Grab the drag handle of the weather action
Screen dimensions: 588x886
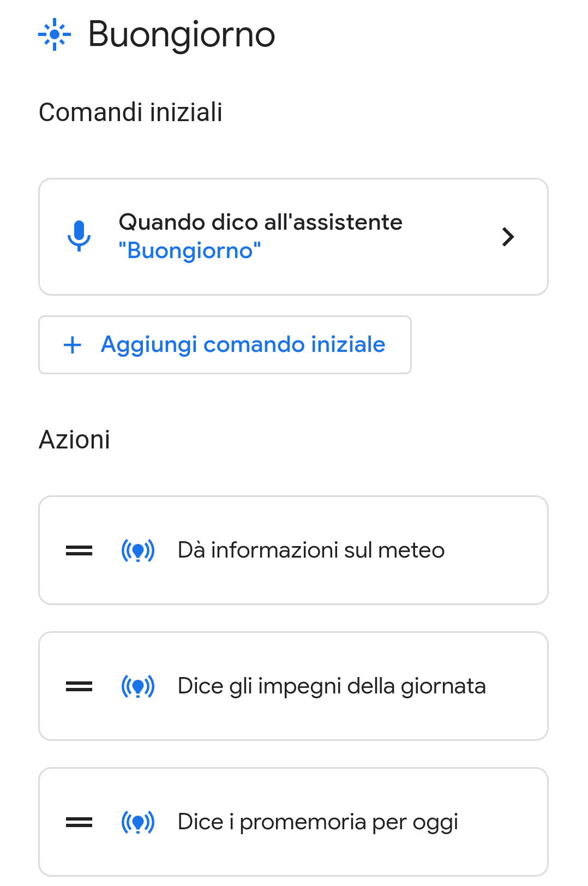pos(79,550)
